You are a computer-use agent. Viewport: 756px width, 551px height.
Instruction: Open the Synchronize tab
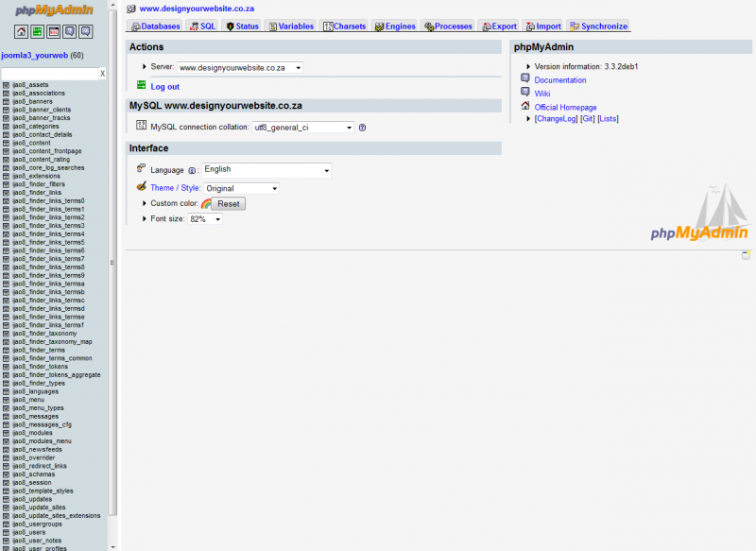[598, 26]
